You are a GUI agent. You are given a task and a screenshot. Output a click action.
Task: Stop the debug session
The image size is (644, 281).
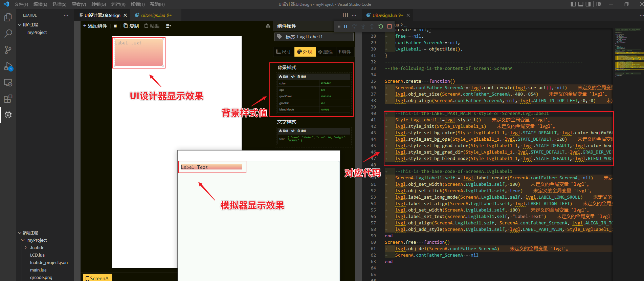390,26
